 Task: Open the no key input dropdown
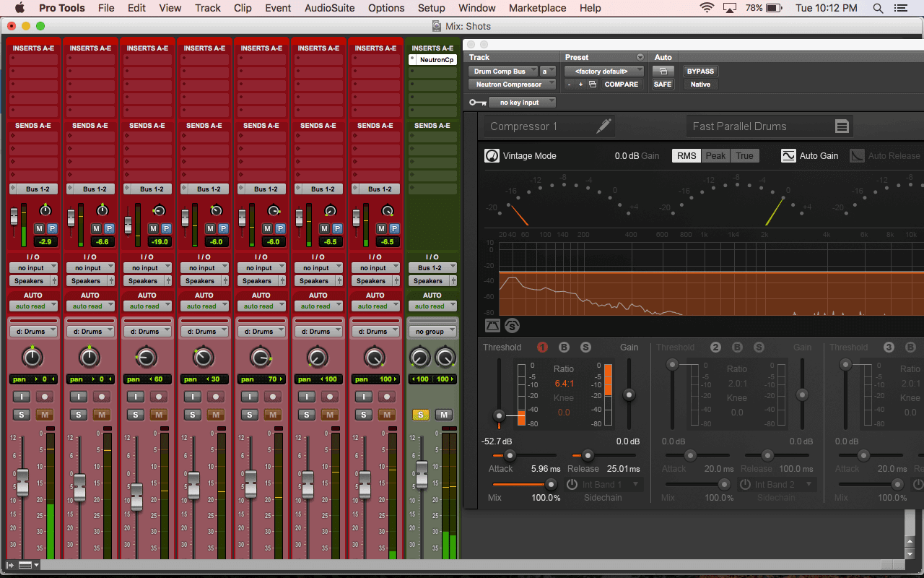point(523,103)
